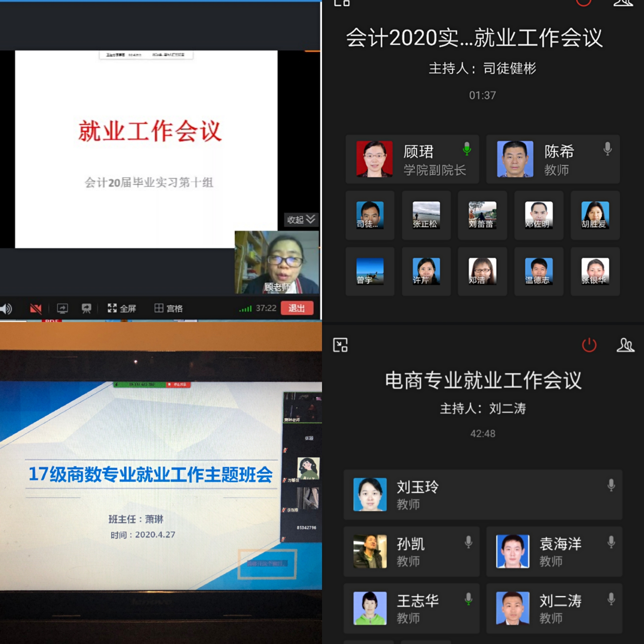644x644 pixels.
Task: Minimize the 电商专业 meeting to floating window
Action: coord(340,345)
